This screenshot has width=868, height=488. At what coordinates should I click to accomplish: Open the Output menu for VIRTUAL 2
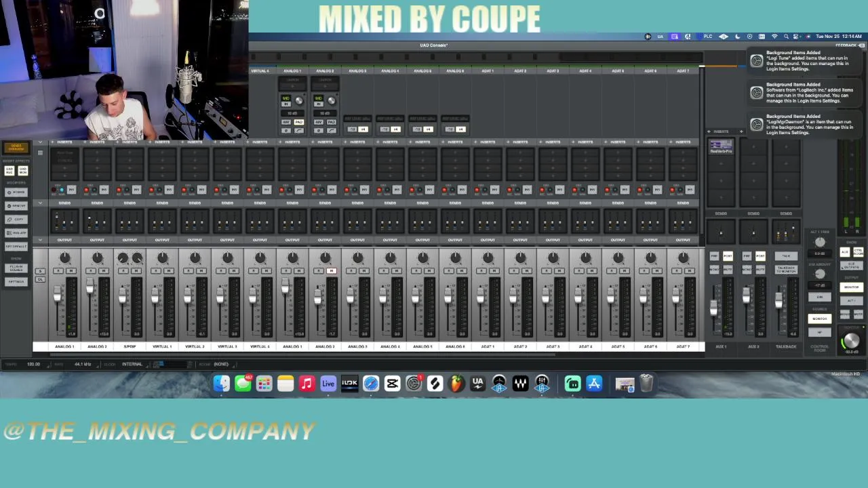click(195, 240)
